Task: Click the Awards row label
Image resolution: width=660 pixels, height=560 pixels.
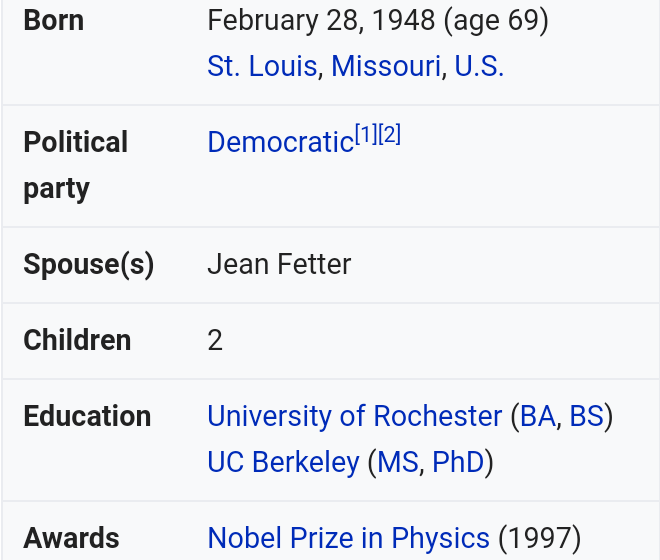Action: (72, 538)
